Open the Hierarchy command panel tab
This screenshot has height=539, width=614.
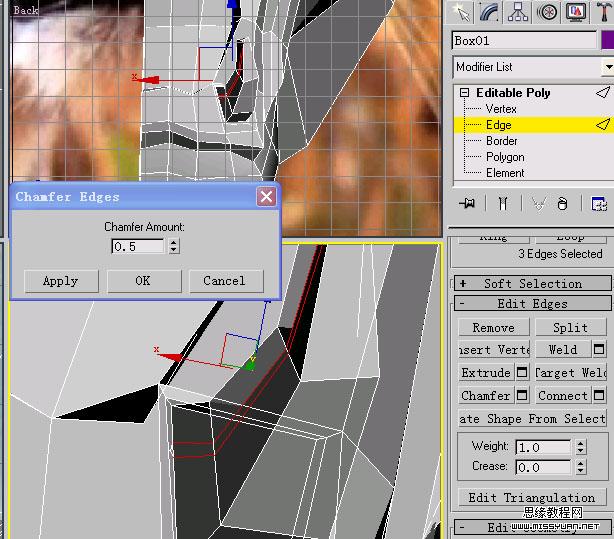pyautogui.click(x=518, y=12)
